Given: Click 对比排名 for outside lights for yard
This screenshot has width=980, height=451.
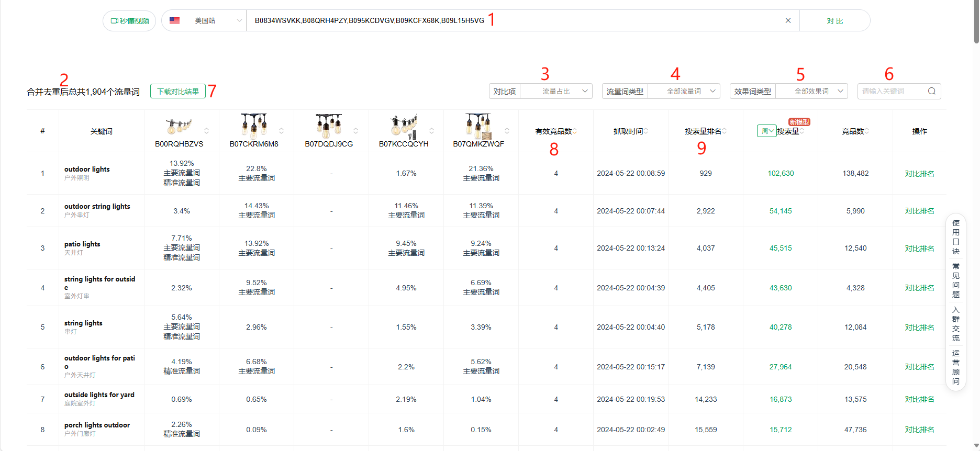Looking at the screenshot, I should click(x=919, y=399).
